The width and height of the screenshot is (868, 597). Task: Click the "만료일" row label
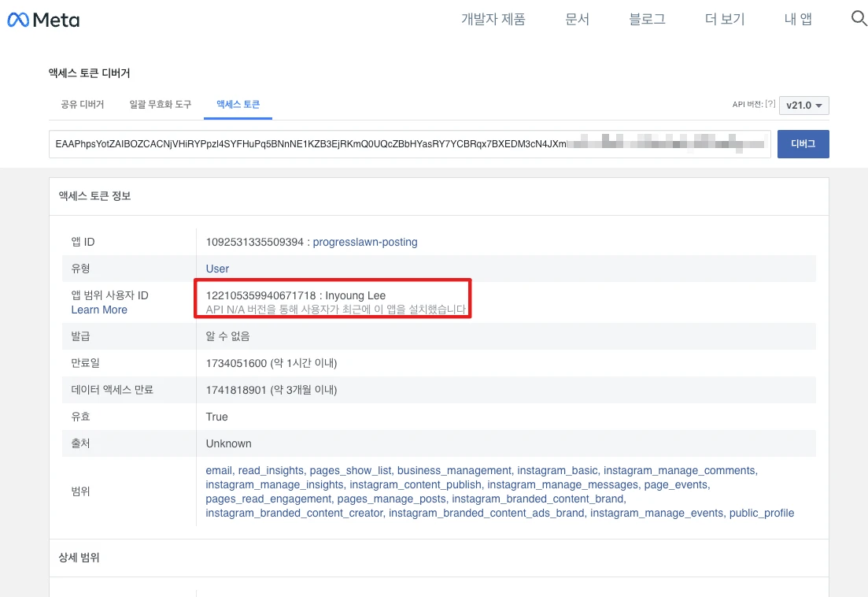click(x=85, y=363)
